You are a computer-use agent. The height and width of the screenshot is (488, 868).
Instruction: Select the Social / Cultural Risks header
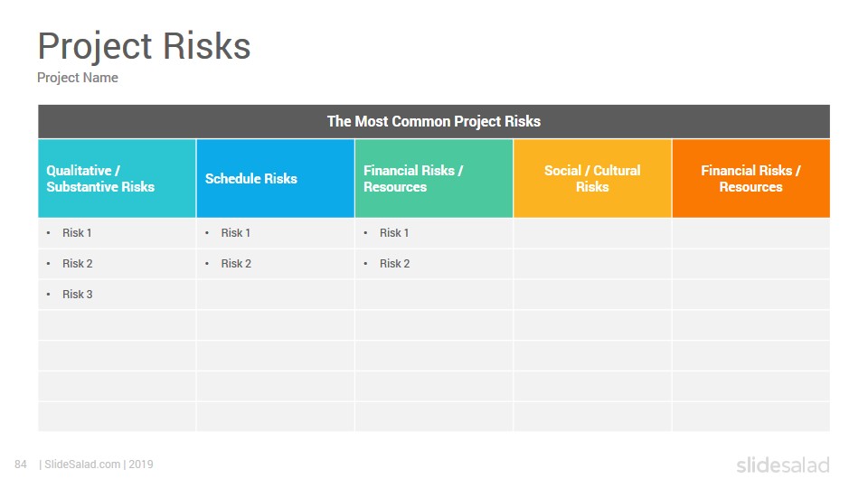[x=592, y=178]
